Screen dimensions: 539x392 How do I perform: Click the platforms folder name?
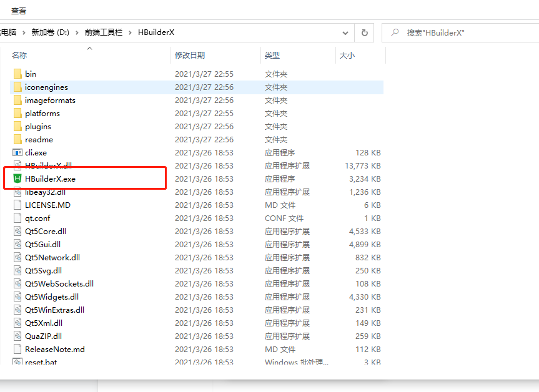[x=42, y=114]
